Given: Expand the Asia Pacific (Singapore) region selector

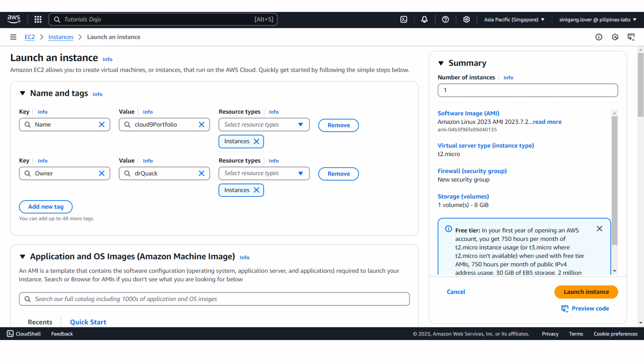Looking at the screenshot, I should (514, 19).
